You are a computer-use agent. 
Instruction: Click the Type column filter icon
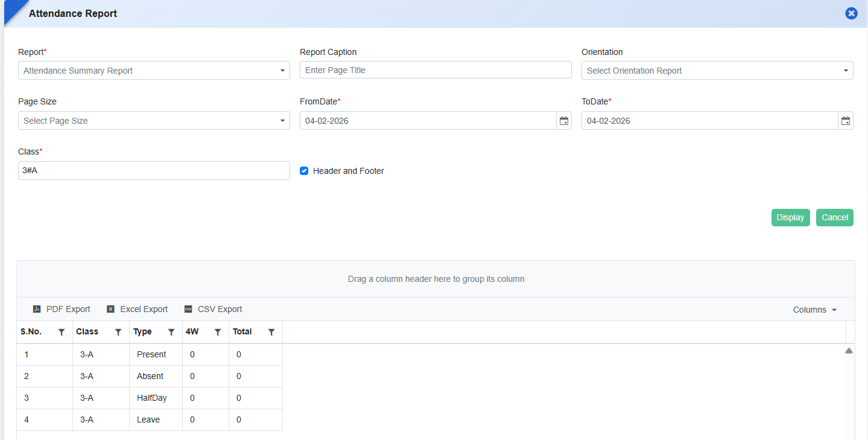coord(171,332)
